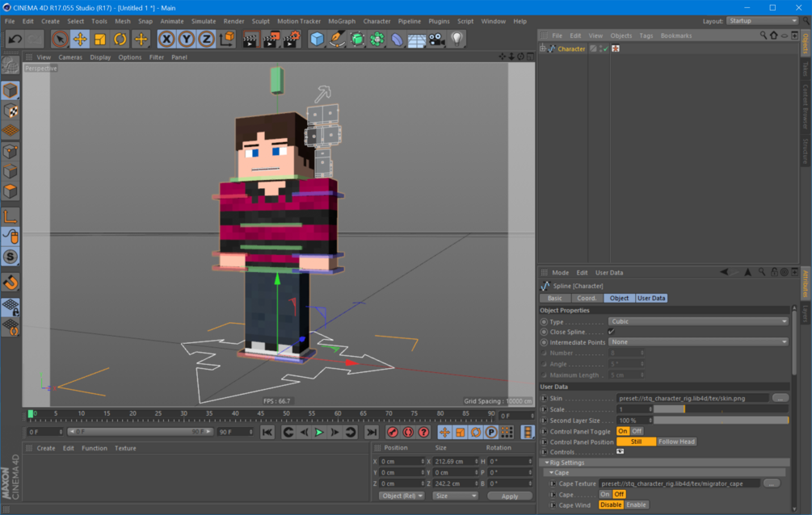812x515 pixels.
Task: Open the Object (Rel) dropdown
Action: (402, 496)
